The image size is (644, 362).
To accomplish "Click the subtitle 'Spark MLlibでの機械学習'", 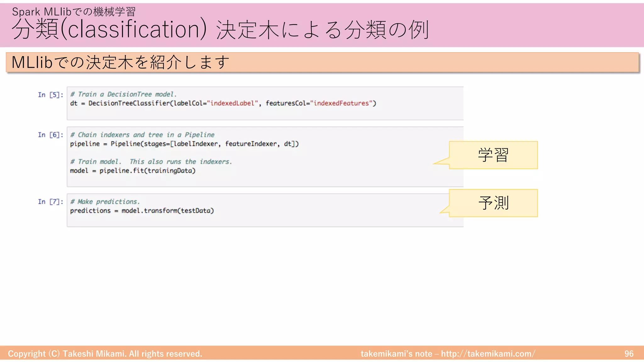I will click(74, 12).
